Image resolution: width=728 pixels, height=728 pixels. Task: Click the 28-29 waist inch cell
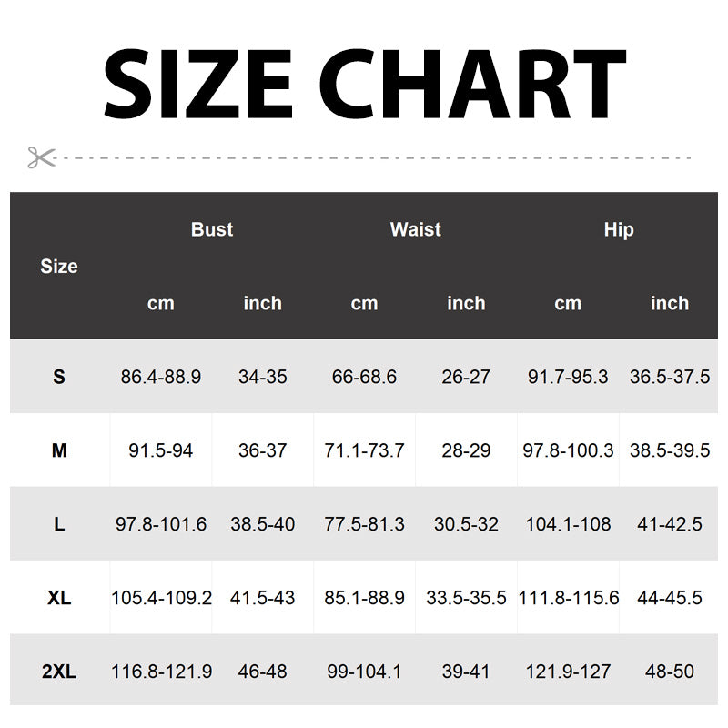[x=466, y=450]
